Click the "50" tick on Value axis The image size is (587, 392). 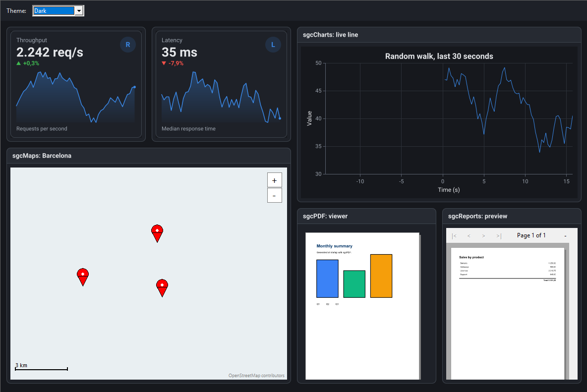[x=318, y=63]
